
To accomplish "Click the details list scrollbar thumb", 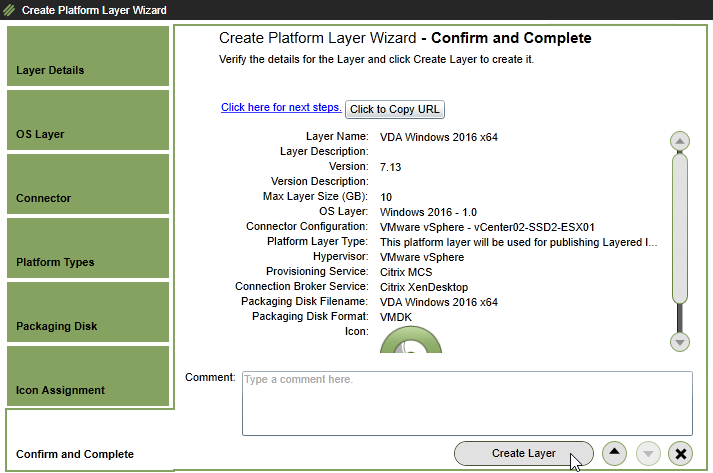I will pyautogui.click(x=680, y=228).
